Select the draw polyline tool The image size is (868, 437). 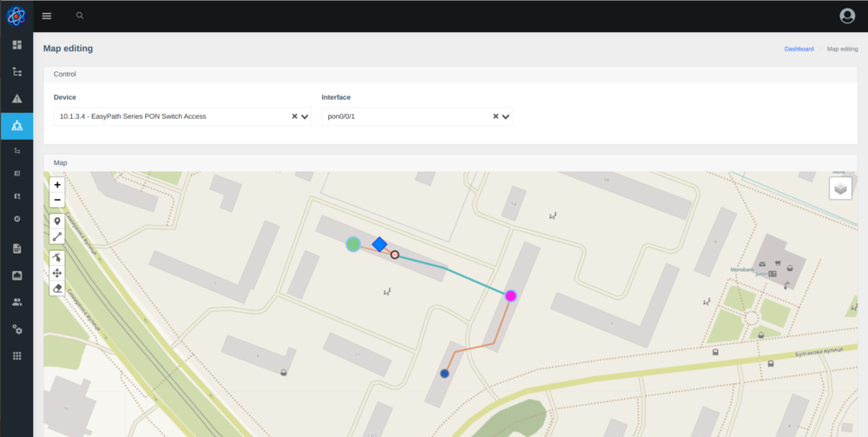(57, 236)
